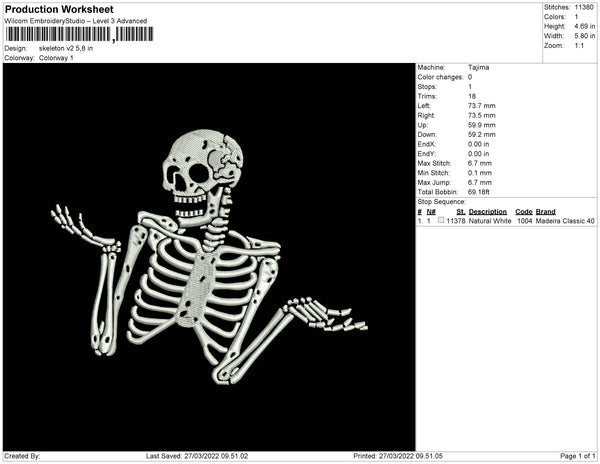Click the Created By label
Image resolution: width=600 pixels, height=464 pixels.
(22, 456)
